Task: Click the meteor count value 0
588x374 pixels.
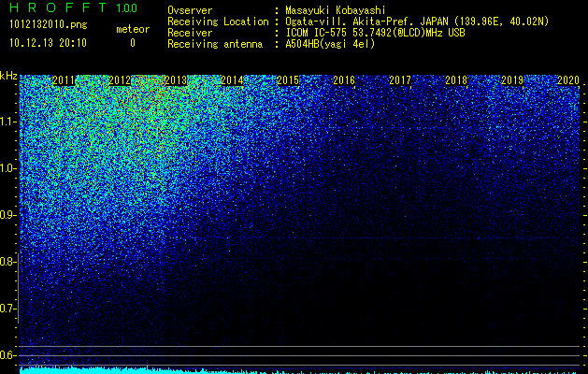Action: point(133,43)
